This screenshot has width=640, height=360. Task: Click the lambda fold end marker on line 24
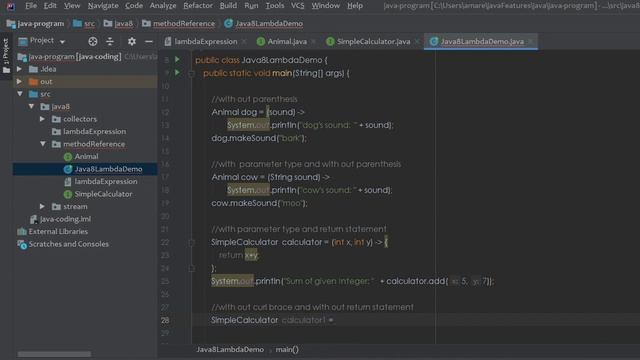click(191, 269)
